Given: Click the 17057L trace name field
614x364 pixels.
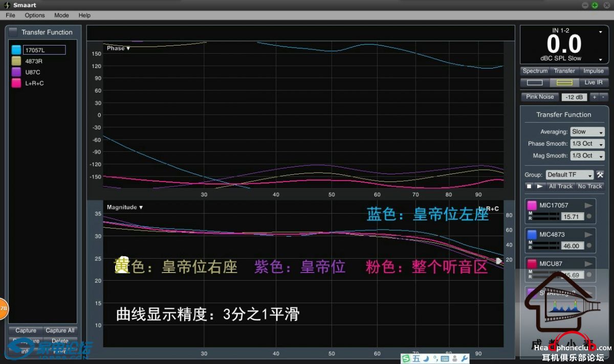Looking at the screenshot, I should click(x=44, y=50).
